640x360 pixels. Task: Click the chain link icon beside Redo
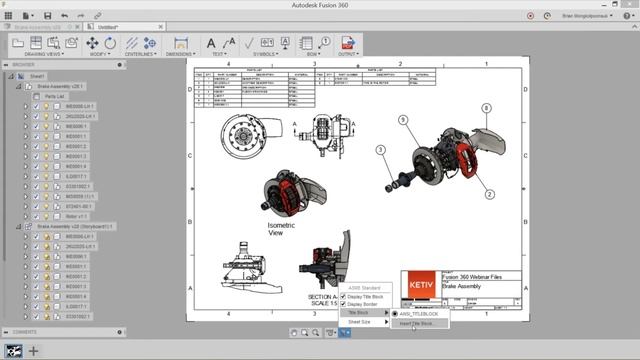[x=97, y=16]
